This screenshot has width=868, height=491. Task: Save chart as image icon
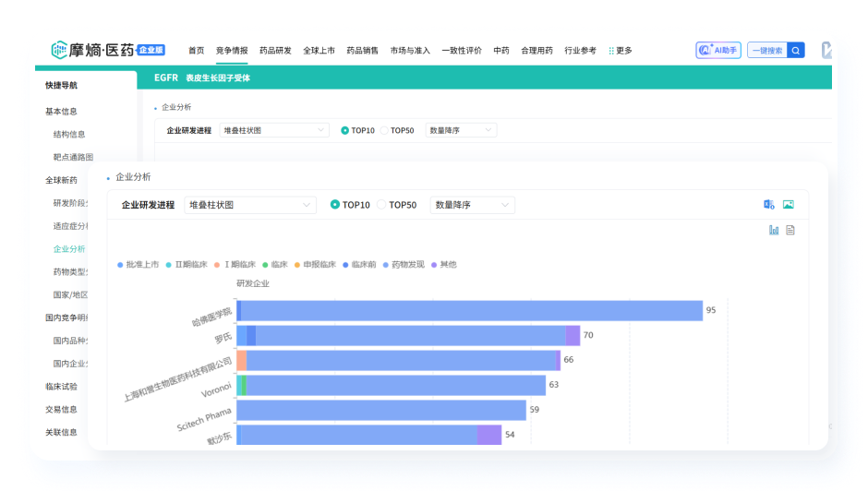[x=789, y=205]
